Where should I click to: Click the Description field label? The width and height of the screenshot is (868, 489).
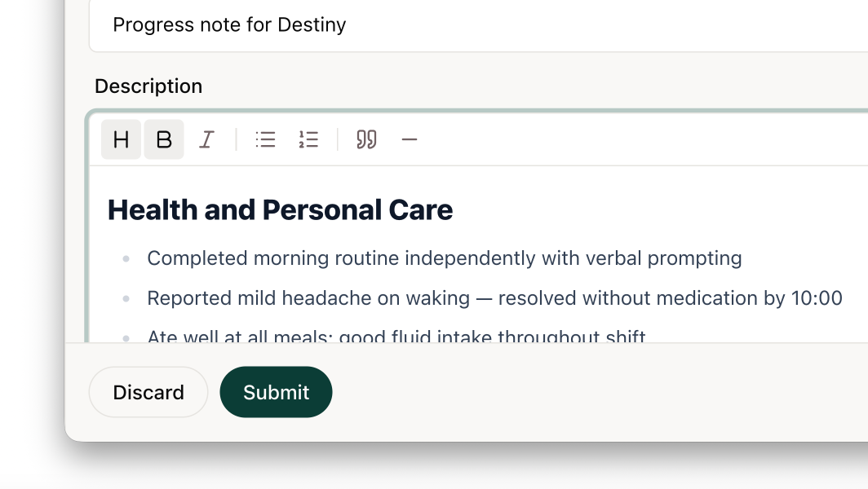(148, 86)
